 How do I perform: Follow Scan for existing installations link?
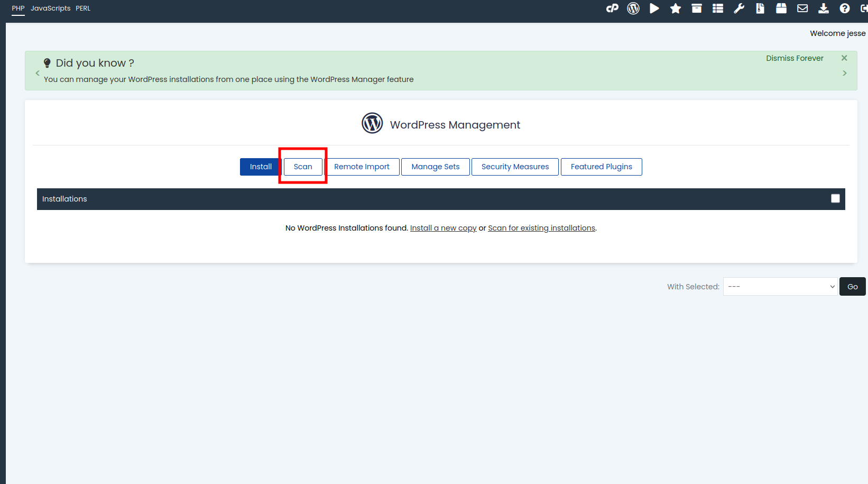(541, 228)
